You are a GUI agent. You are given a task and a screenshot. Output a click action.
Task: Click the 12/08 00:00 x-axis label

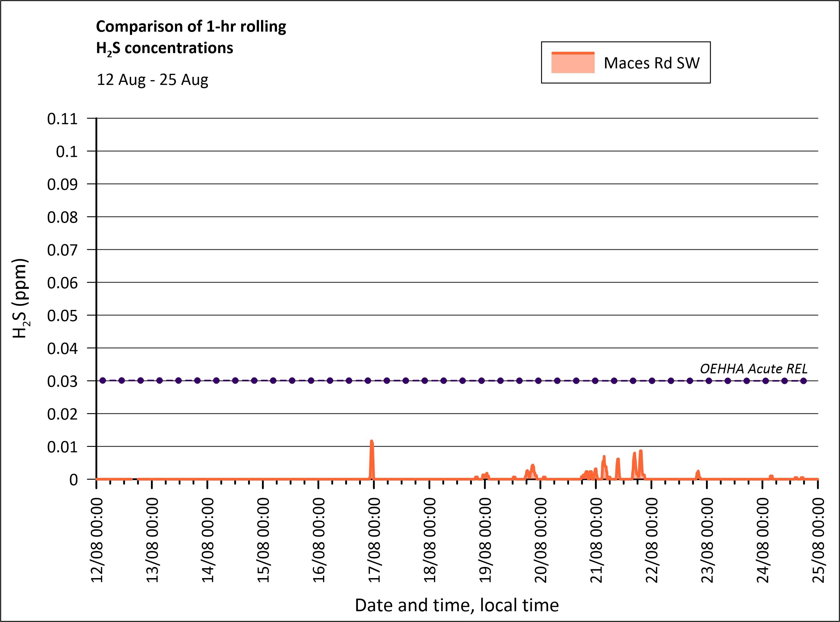97,541
